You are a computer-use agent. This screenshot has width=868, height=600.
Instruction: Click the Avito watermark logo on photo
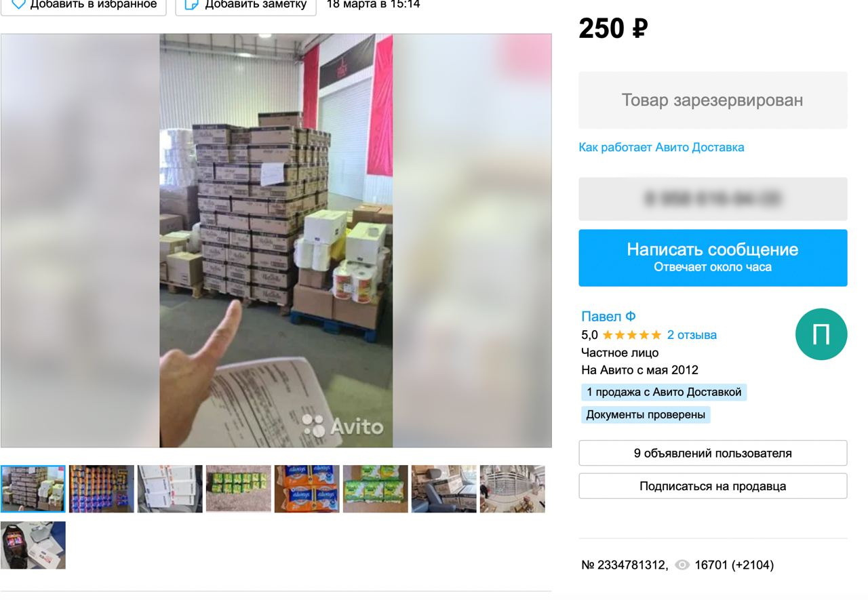pyautogui.click(x=342, y=425)
